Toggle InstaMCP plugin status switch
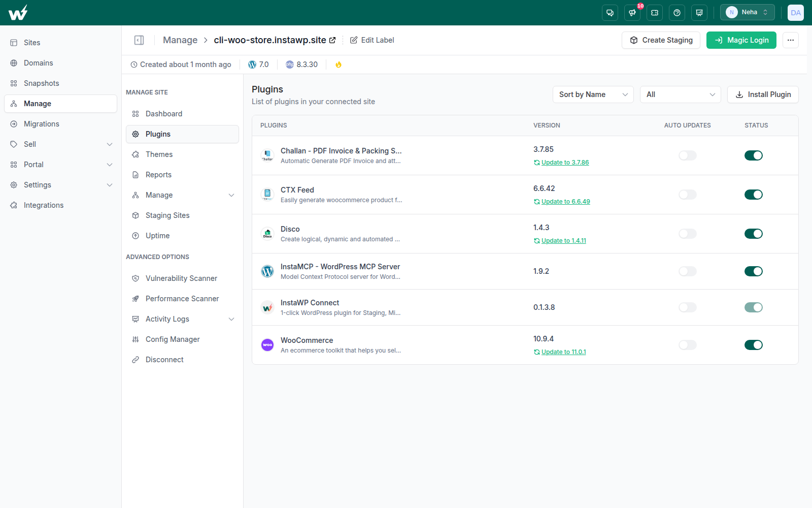This screenshot has width=812, height=508. 754,271
